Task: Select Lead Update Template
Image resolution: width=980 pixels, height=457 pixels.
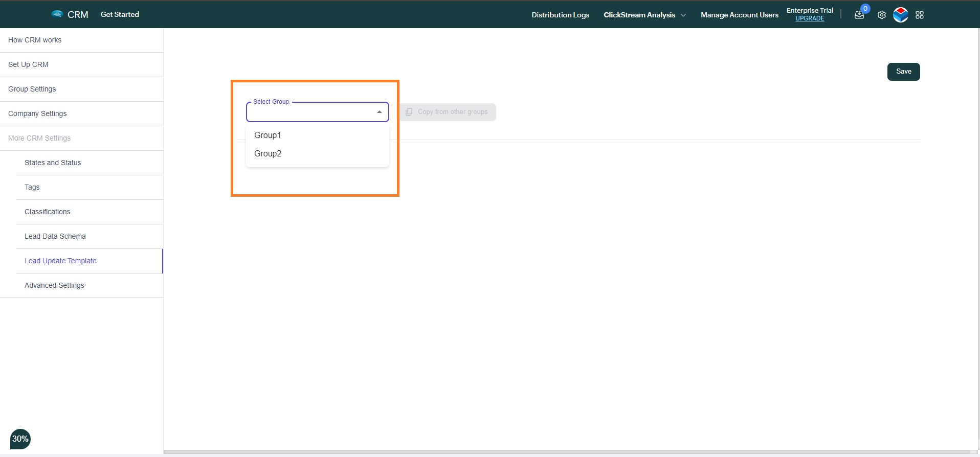Action: [90, 261]
